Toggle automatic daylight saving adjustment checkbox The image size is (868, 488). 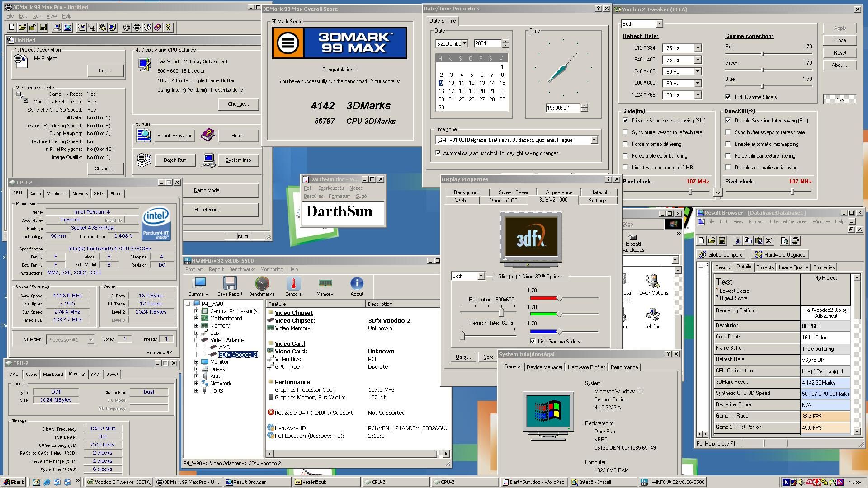tap(438, 153)
